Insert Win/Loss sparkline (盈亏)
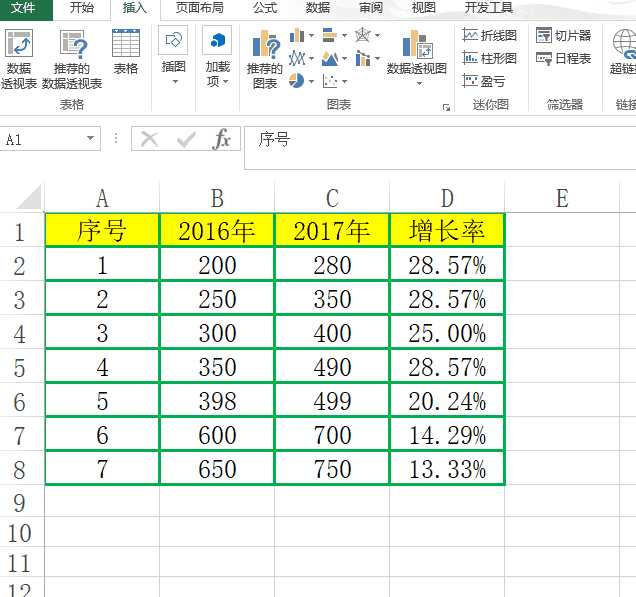 484,82
